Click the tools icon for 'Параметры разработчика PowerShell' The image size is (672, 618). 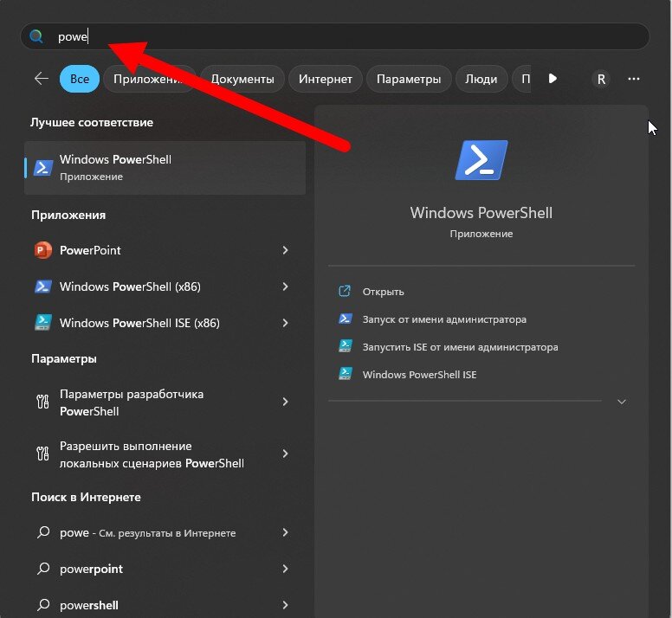point(42,402)
